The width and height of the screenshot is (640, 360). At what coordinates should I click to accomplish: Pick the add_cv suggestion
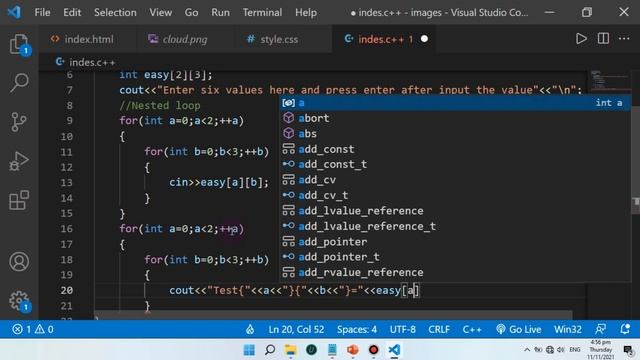coord(455,180)
